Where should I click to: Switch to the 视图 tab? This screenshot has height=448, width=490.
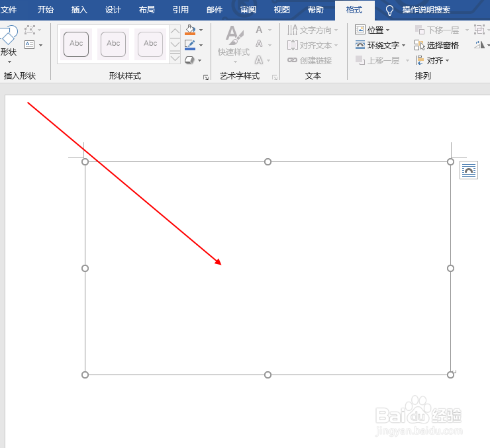click(282, 10)
